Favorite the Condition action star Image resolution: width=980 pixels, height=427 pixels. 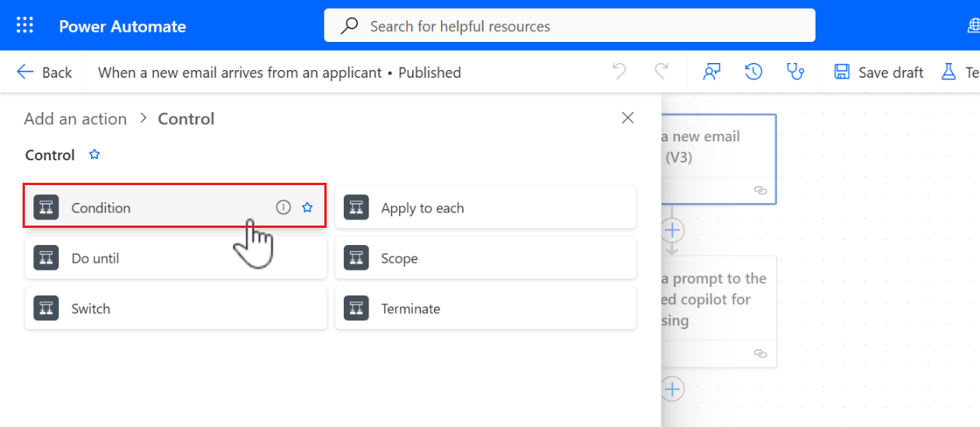pyautogui.click(x=307, y=208)
